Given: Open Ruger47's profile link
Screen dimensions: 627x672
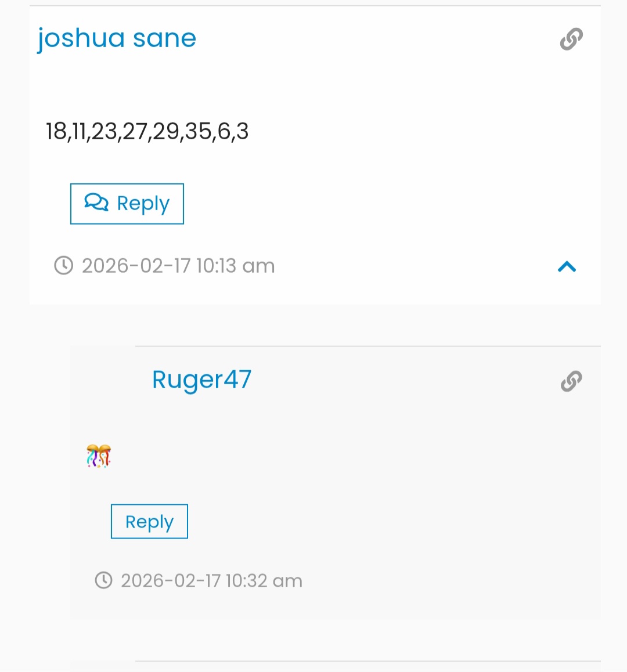Looking at the screenshot, I should pyautogui.click(x=201, y=380).
